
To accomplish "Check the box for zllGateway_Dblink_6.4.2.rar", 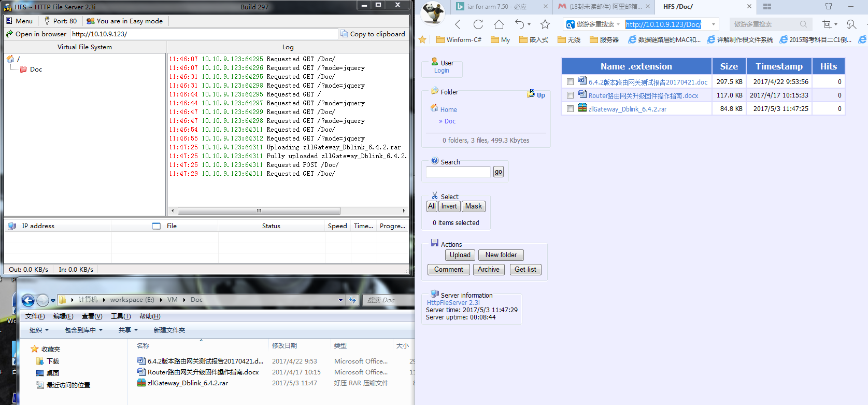I will point(570,109).
